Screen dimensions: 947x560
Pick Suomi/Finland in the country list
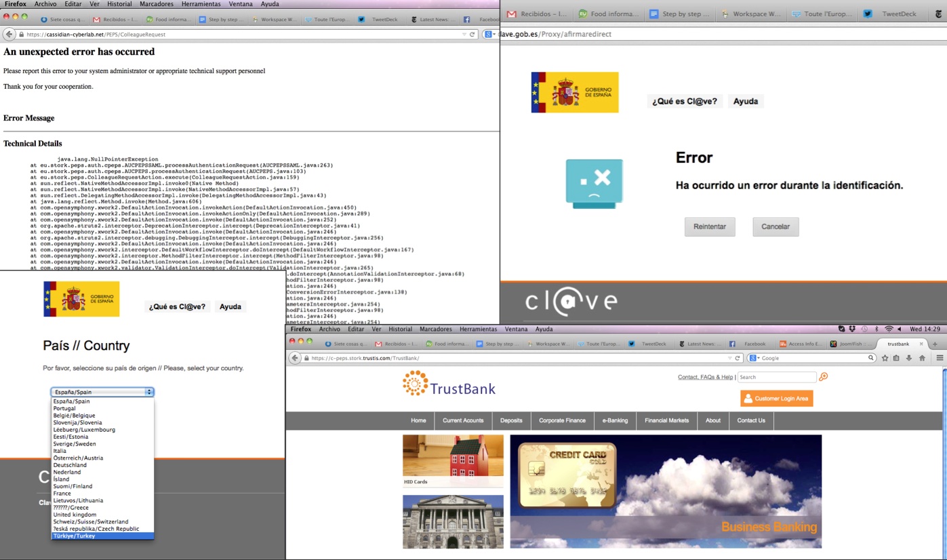pyautogui.click(x=102, y=486)
